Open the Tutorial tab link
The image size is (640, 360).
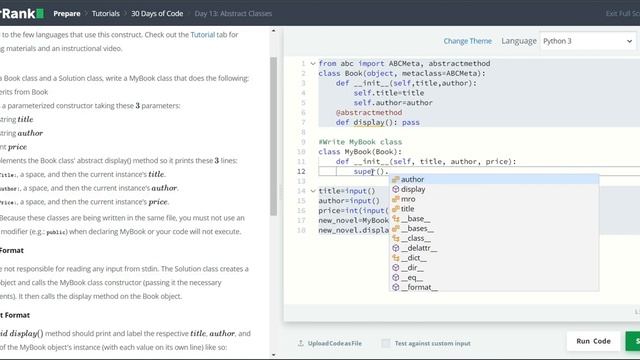[x=202, y=35]
